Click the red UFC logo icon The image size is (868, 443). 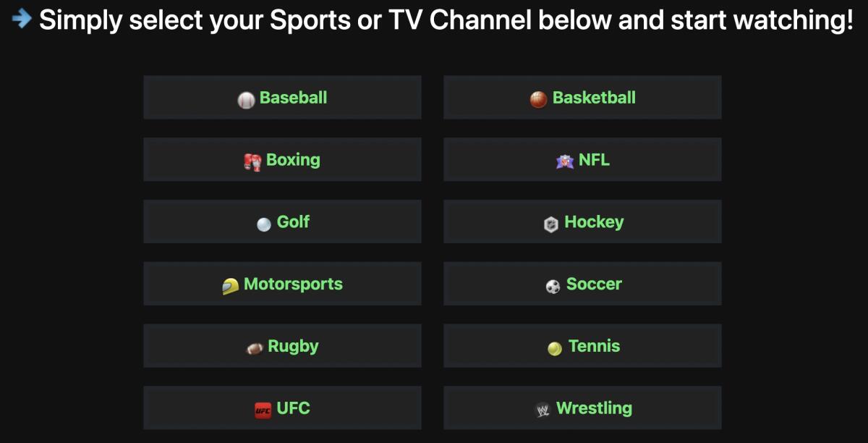[x=263, y=408]
